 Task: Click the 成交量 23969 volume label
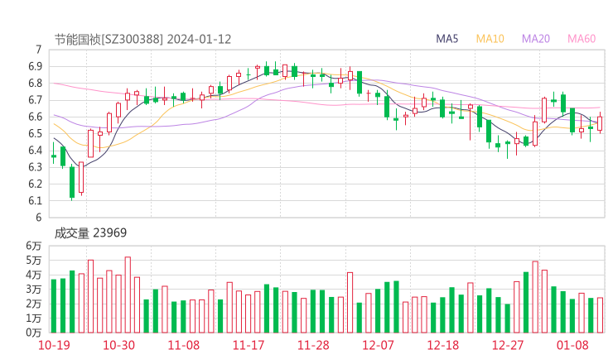(x=90, y=233)
